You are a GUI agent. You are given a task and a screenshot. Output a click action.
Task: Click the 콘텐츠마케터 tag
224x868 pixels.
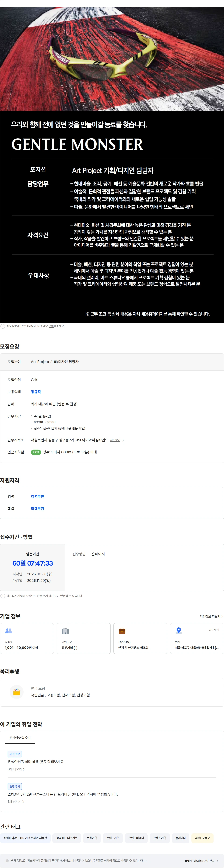coord(136,838)
